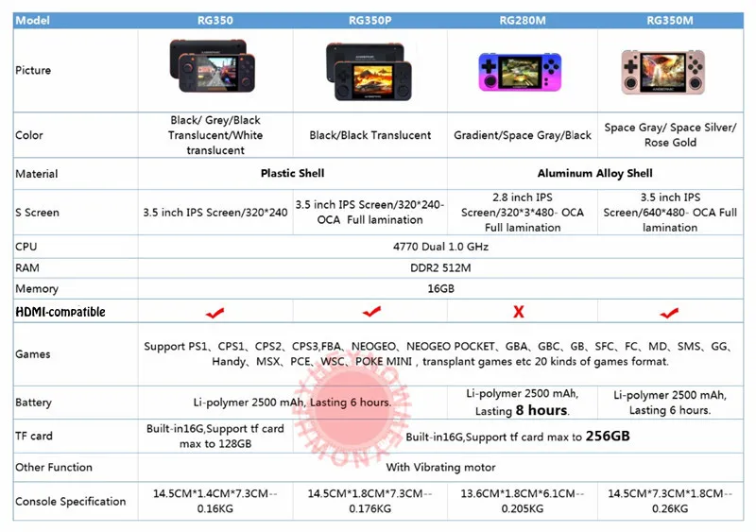
Task: Click the "16GB" memory value
Action: click(440, 288)
